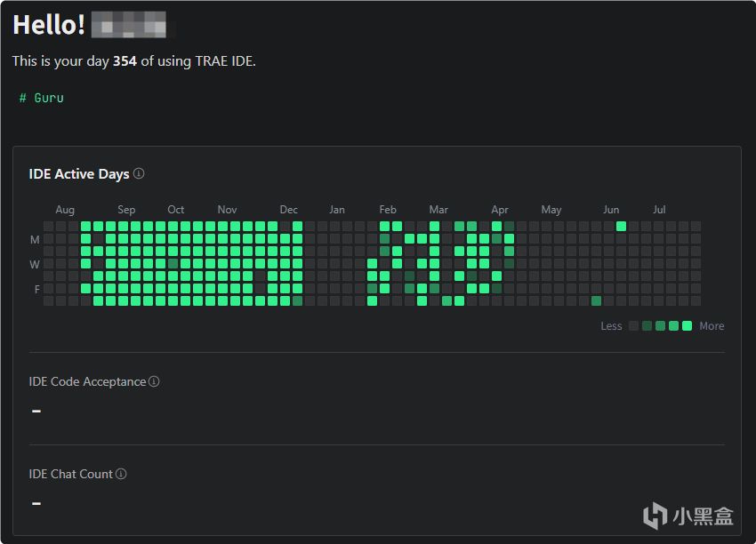Click the 'IDE Chat Count' label
Screen dimensions: 756x544
(x=71, y=474)
